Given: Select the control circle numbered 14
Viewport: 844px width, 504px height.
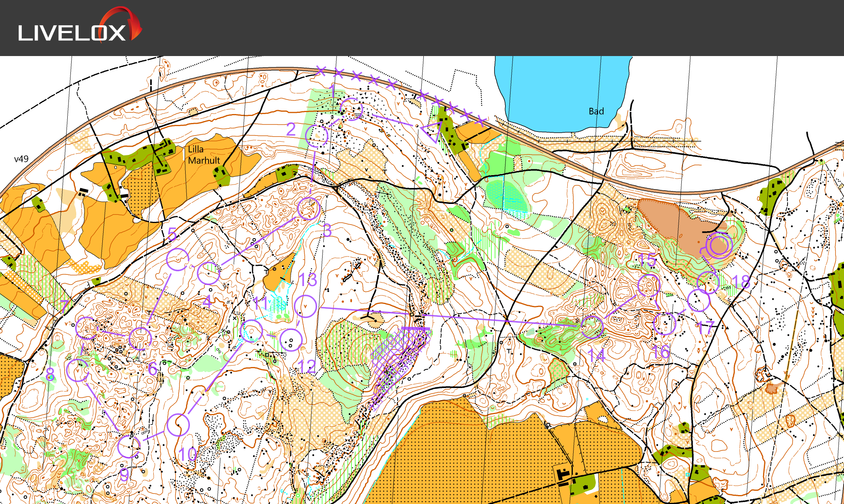Looking at the screenshot, I should [x=592, y=327].
